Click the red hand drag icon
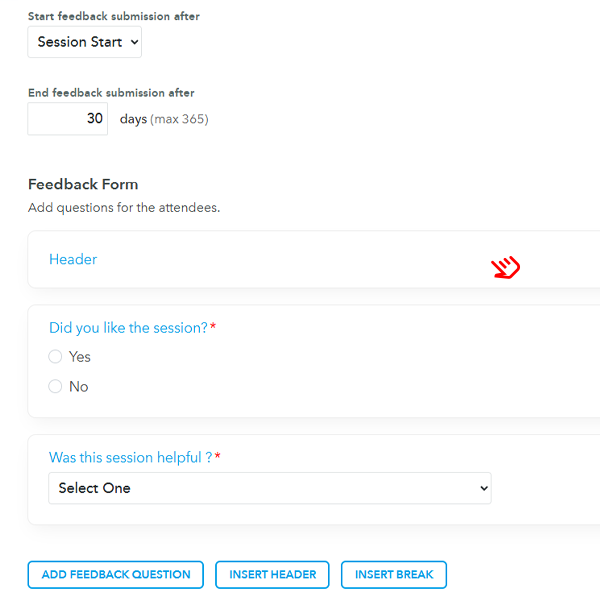This screenshot has height=600, width=600. point(505,267)
